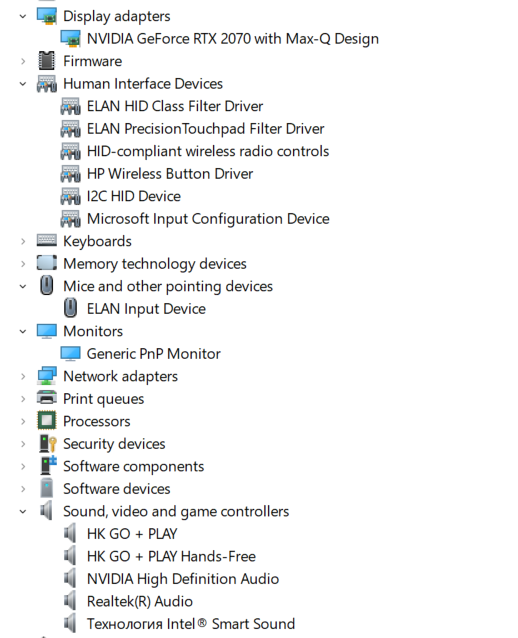This screenshot has width=518, height=638.
Task: Collapse the Display adapters category
Action: coord(23,16)
